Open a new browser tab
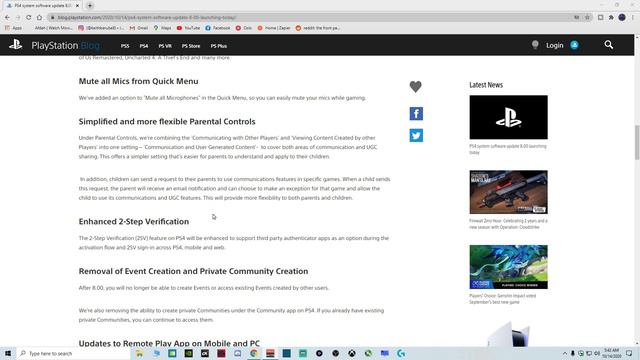This screenshot has width=640, height=360. pyautogui.click(x=90, y=6)
